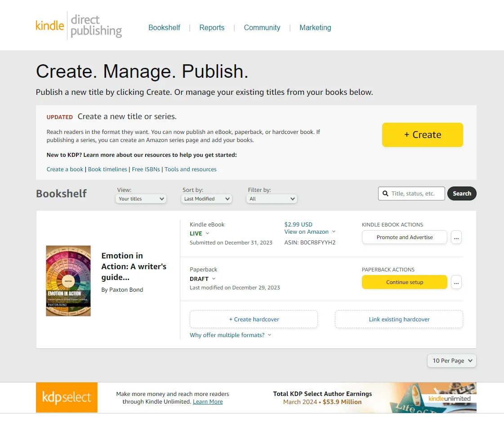Viewport: 504px width, 422px height.
Task: Open the Create a book link
Action: (65, 169)
